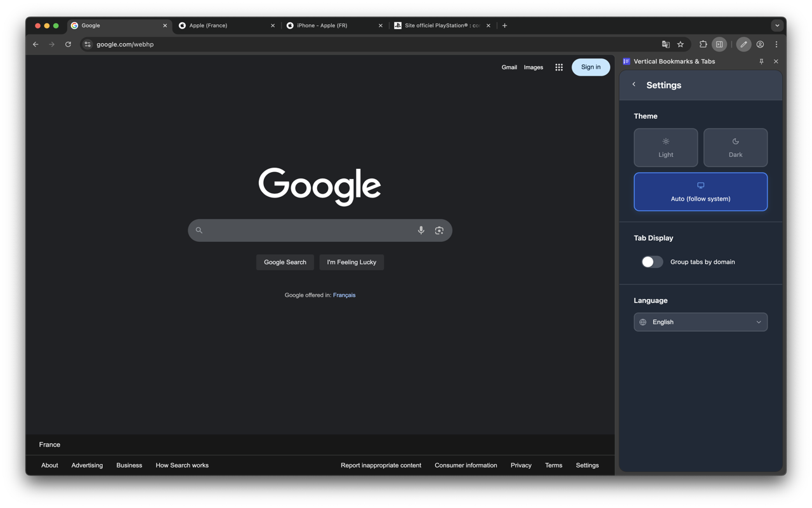Select the Light theme option
812x508 pixels.
tap(665, 147)
